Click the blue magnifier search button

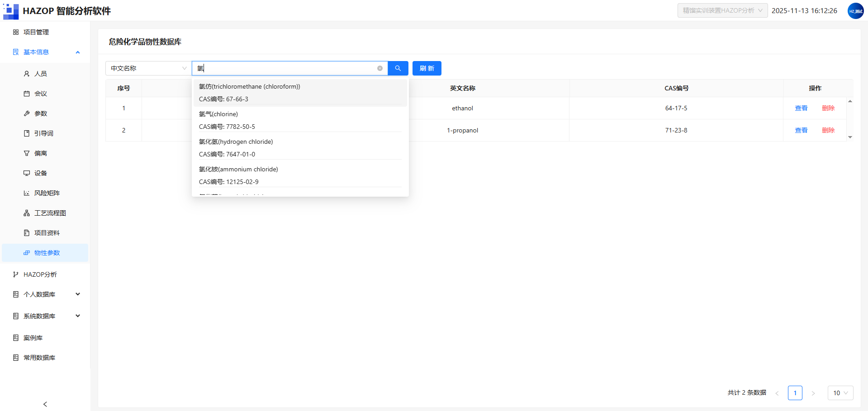click(398, 68)
